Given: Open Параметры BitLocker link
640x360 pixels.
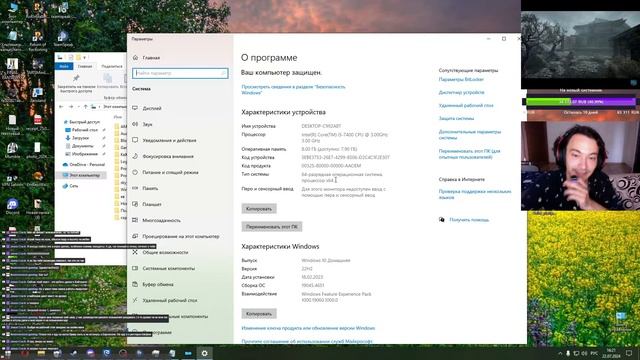Looking at the screenshot, I should 461,80.
